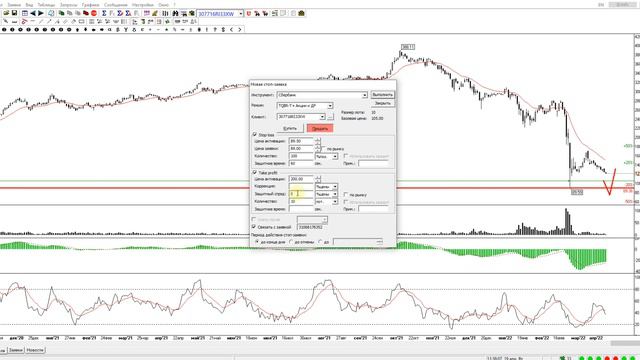Select the 'до' date radio option
640x360 pixels.
click(x=320, y=242)
